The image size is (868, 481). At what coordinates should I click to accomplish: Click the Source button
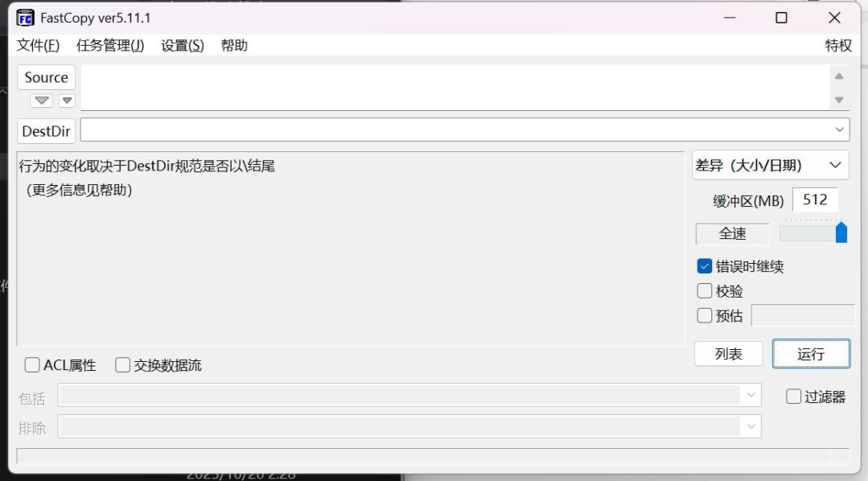pyautogui.click(x=46, y=77)
